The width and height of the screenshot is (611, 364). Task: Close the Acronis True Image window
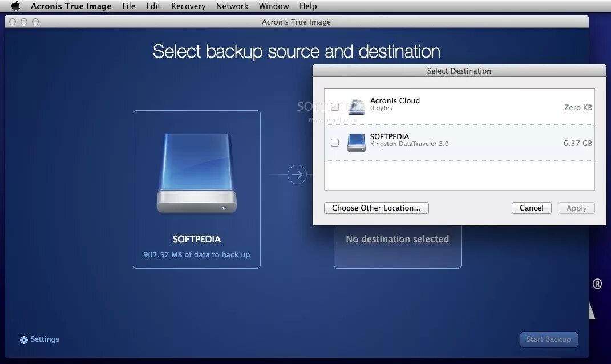[x=13, y=22]
